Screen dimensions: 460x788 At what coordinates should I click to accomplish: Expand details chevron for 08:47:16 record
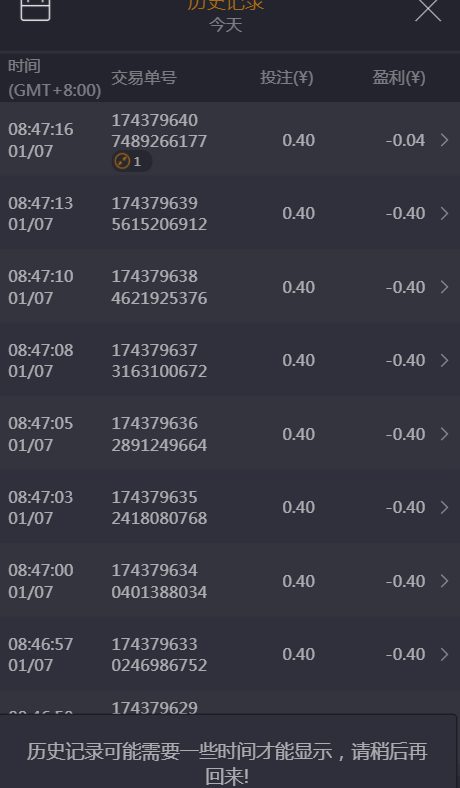(444, 140)
